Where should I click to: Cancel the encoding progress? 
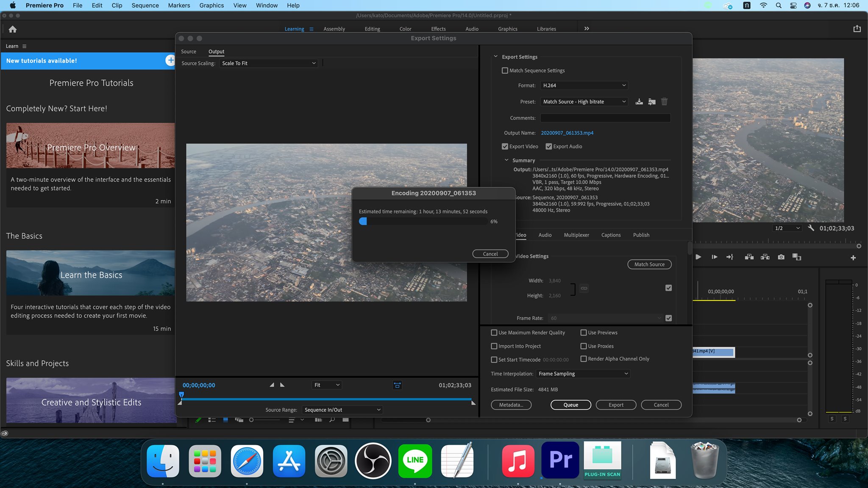(x=490, y=254)
